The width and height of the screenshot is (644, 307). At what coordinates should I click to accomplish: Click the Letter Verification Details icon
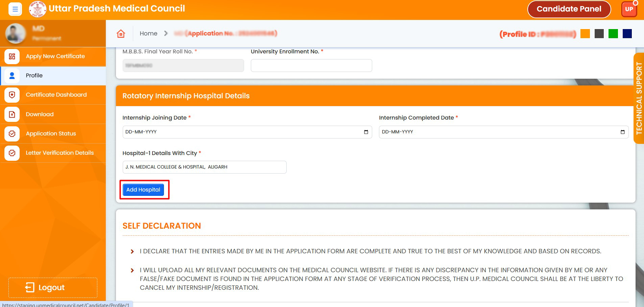click(12, 153)
